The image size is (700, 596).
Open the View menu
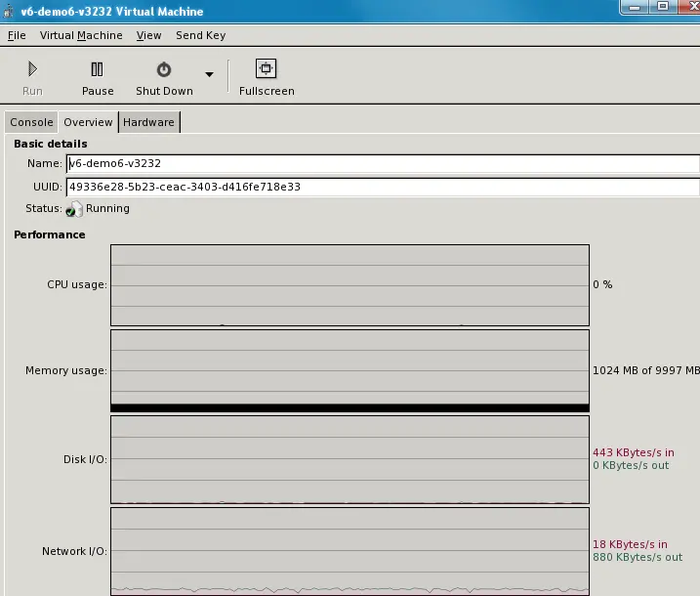(148, 35)
